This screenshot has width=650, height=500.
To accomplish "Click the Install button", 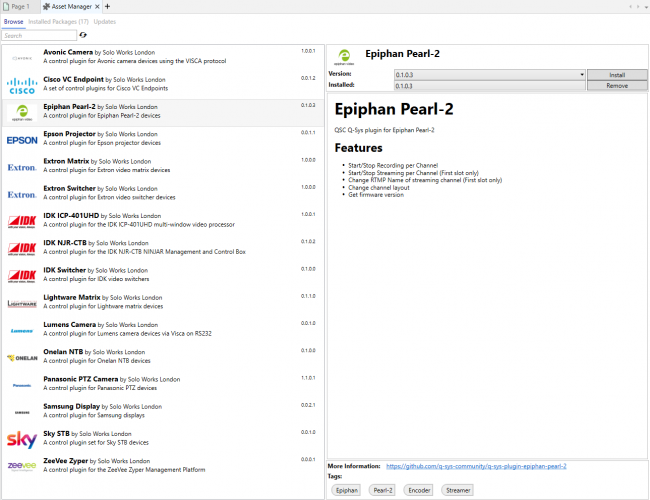I will coord(617,75).
